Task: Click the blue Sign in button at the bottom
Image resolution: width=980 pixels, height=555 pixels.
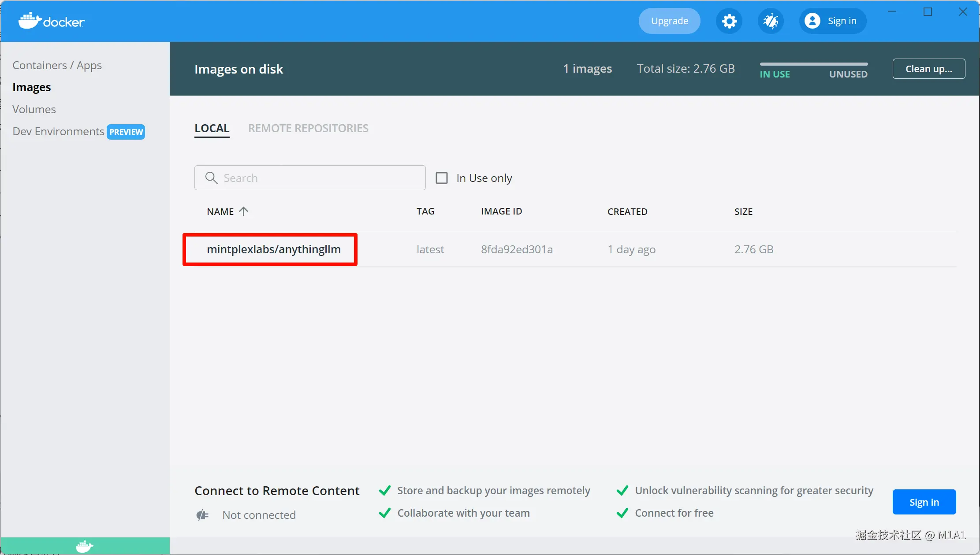Action: point(924,502)
